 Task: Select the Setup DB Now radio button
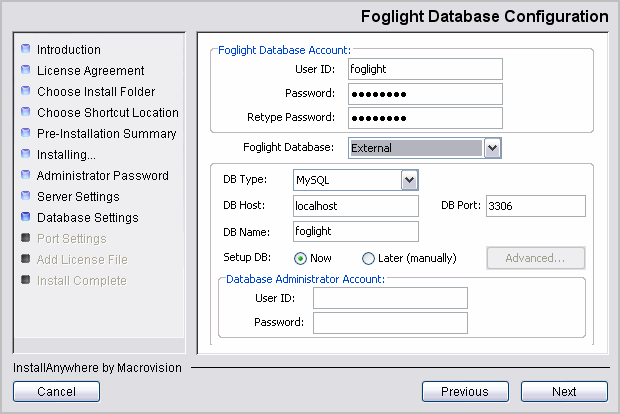(x=300, y=258)
